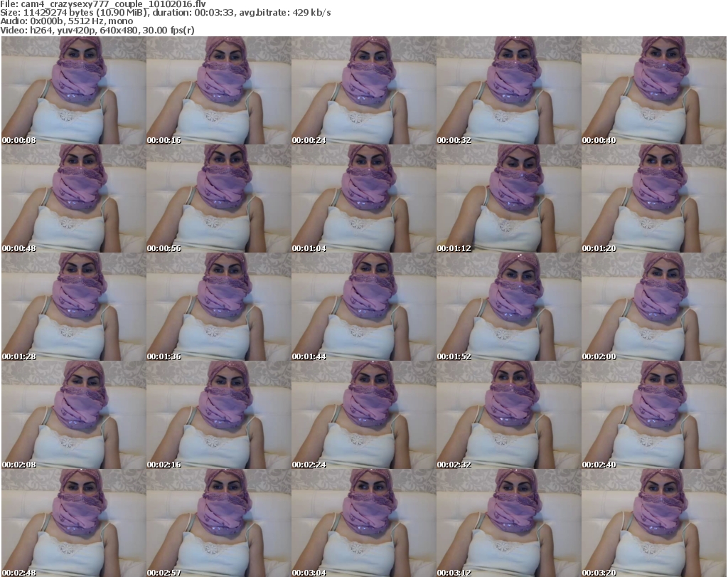Choose the thumbnail labeled 00:02:08
The height and width of the screenshot is (577, 728).
tap(73, 415)
